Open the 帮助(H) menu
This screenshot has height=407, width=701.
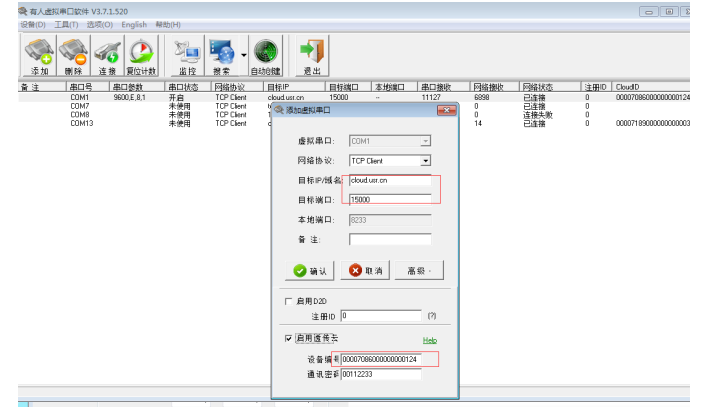tap(168, 25)
